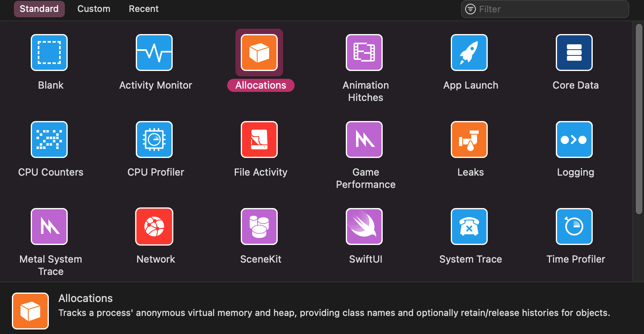Viewport: 644px width, 334px height.
Task: Click the Time Profiler label
Action: click(576, 259)
